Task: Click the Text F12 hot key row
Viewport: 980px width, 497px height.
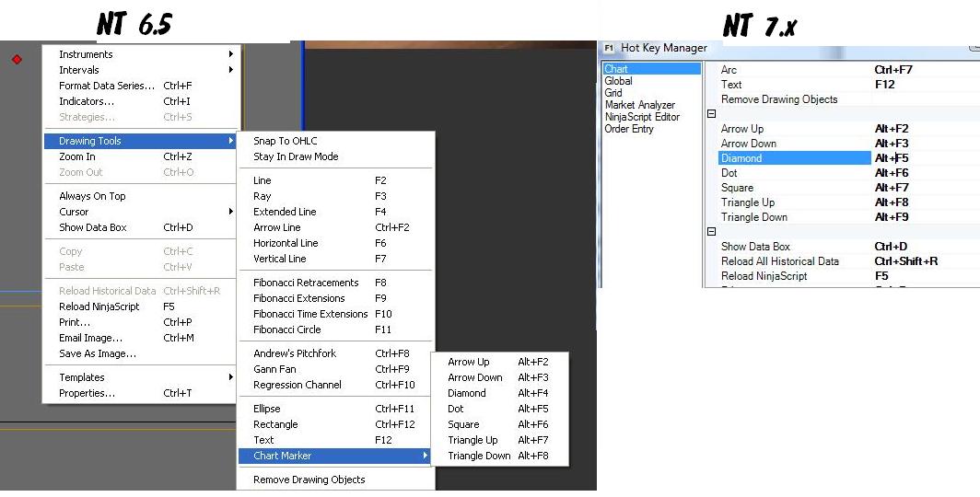Action: (x=849, y=85)
